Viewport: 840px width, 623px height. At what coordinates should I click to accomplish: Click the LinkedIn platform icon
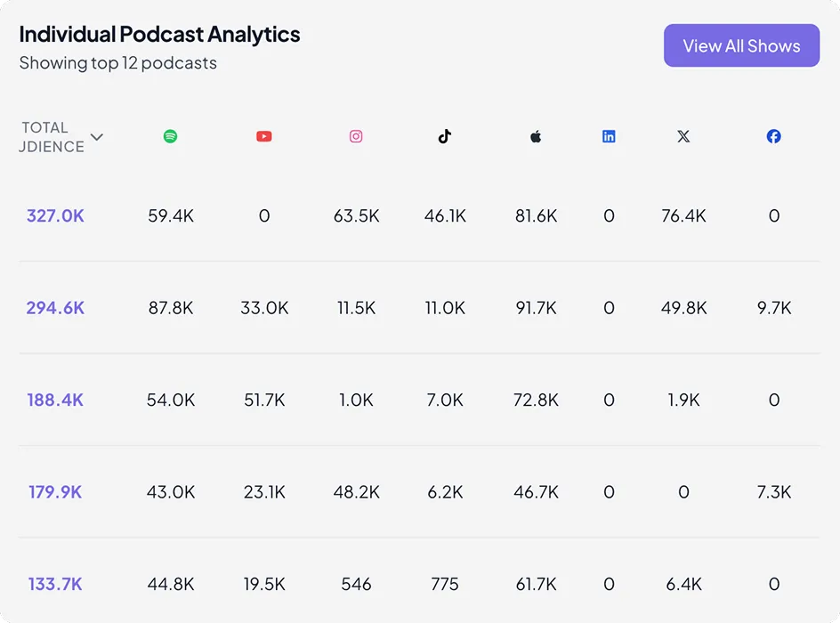pos(609,136)
